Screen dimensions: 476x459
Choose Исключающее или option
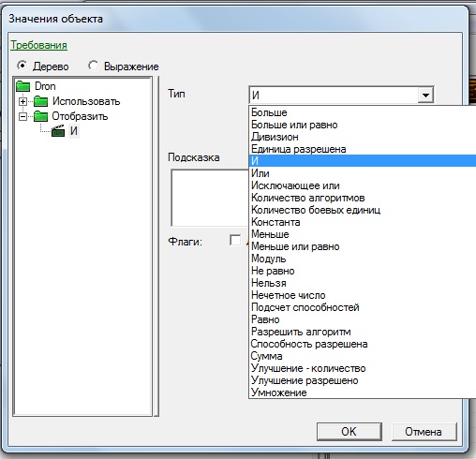pos(363,185)
